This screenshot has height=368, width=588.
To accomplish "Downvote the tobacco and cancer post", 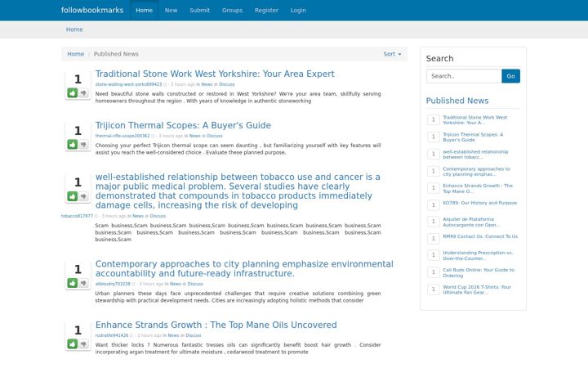I will tap(83, 196).
